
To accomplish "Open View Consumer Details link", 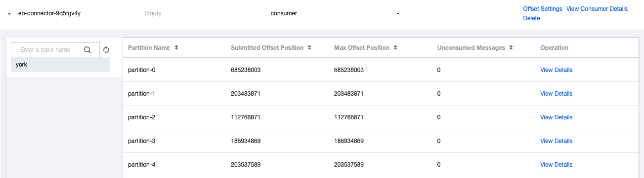I will point(597,9).
